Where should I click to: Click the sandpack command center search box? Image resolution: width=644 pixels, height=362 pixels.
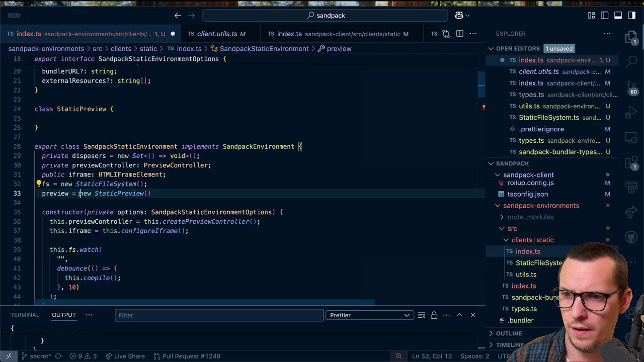pos(325,16)
